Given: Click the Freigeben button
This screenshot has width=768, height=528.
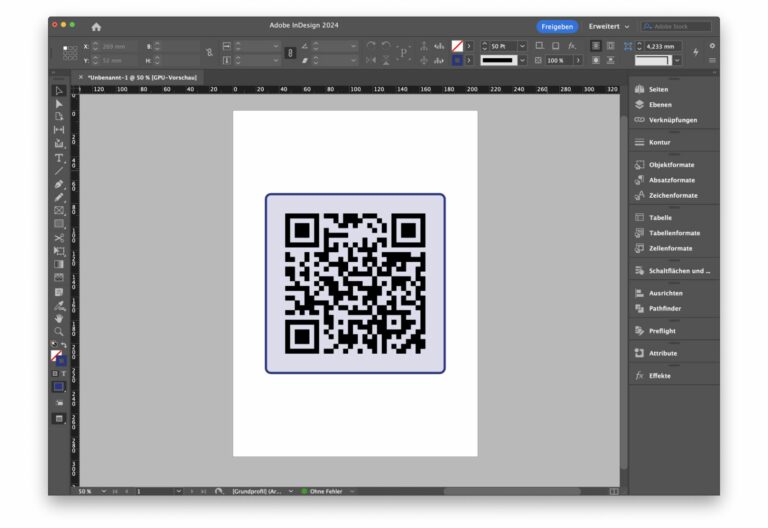Looking at the screenshot, I should (x=557, y=26).
